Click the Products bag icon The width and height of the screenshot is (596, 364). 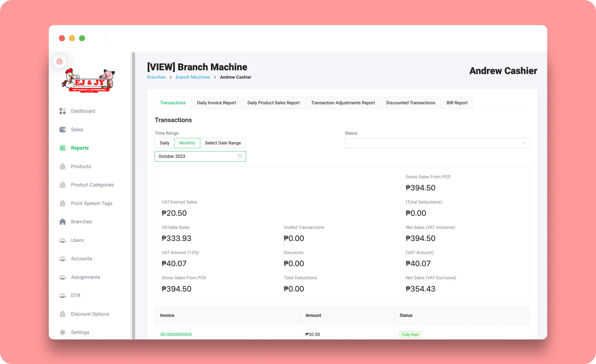(62, 166)
